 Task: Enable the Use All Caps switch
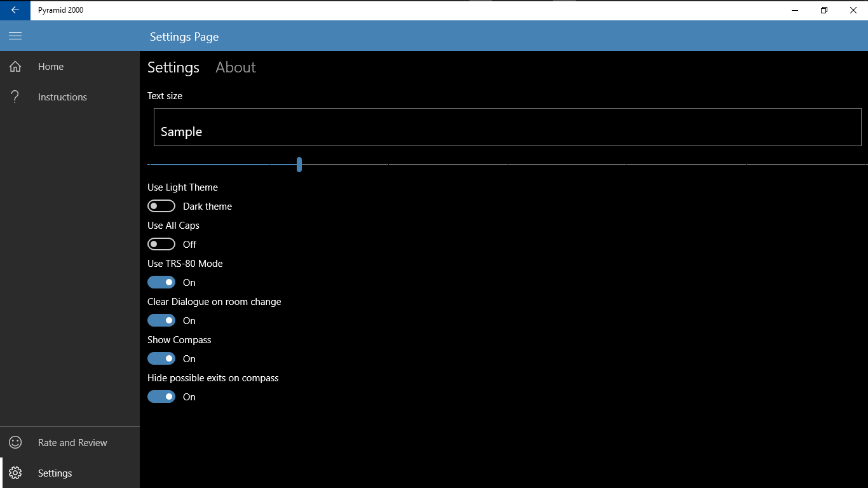pyautogui.click(x=161, y=244)
